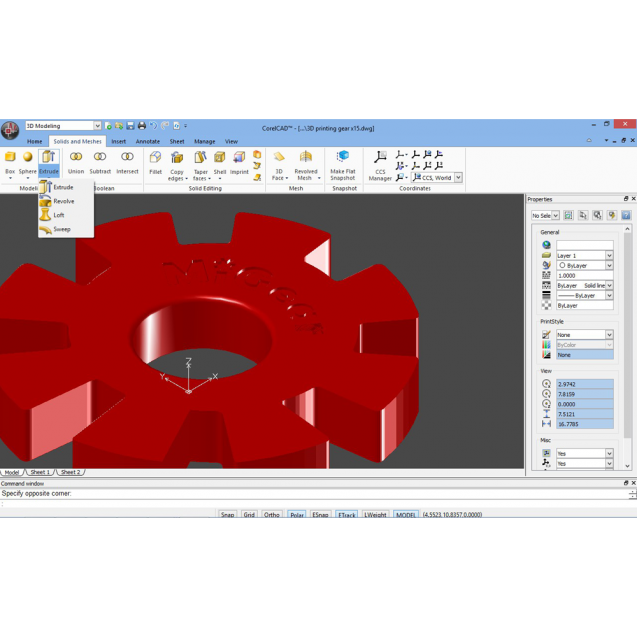The width and height of the screenshot is (637, 637).
Task: Click the Redo arrow icon
Action: click(165, 126)
